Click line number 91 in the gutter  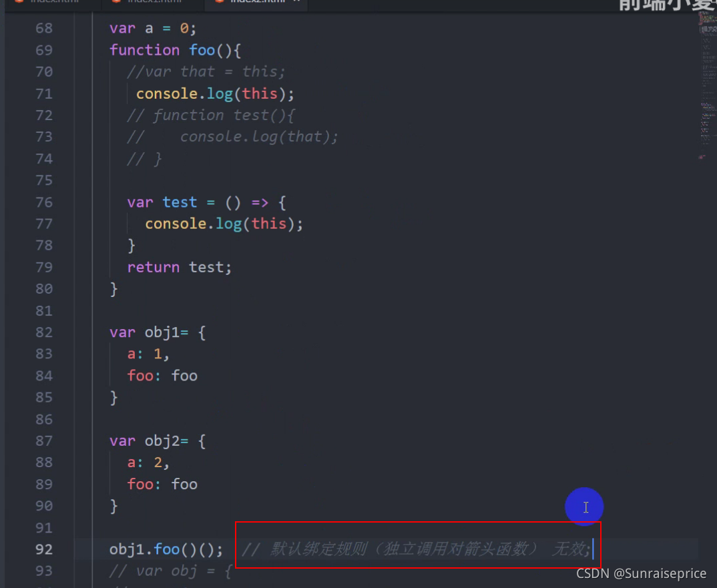[x=44, y=528]
